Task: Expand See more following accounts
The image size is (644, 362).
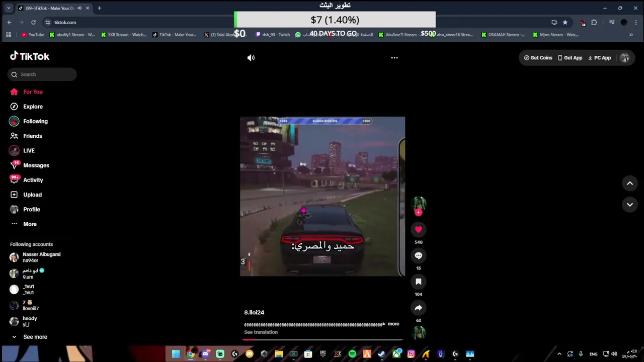Action: click(29, 337)
